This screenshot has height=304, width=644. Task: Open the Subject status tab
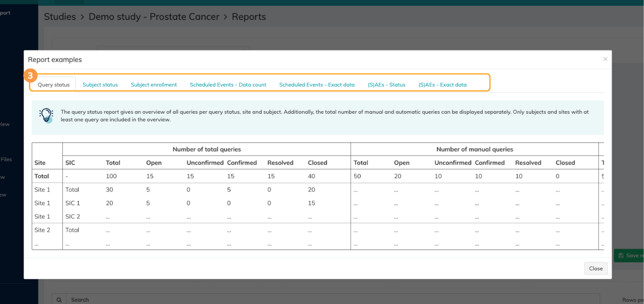[100, 85]
